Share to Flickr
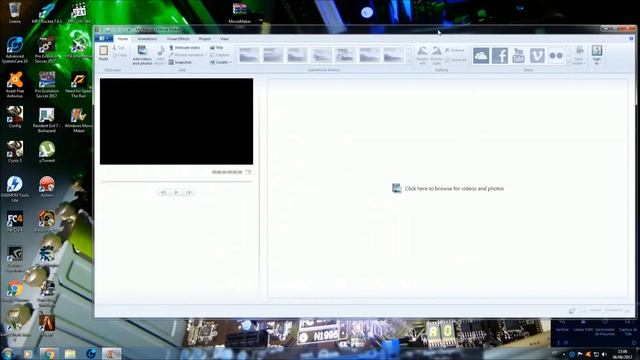This screenshot has width=640, height=360. click(x=556, y=56)
